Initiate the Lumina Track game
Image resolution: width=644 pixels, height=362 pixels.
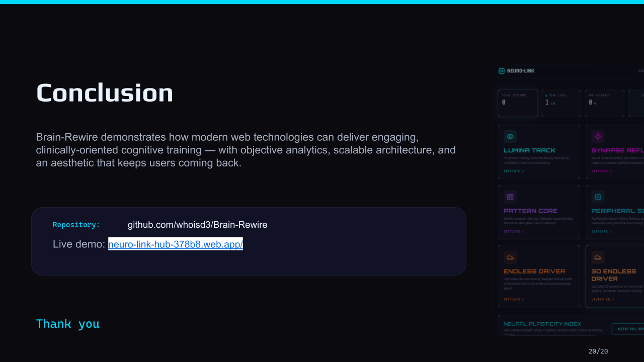coord(514,171)
